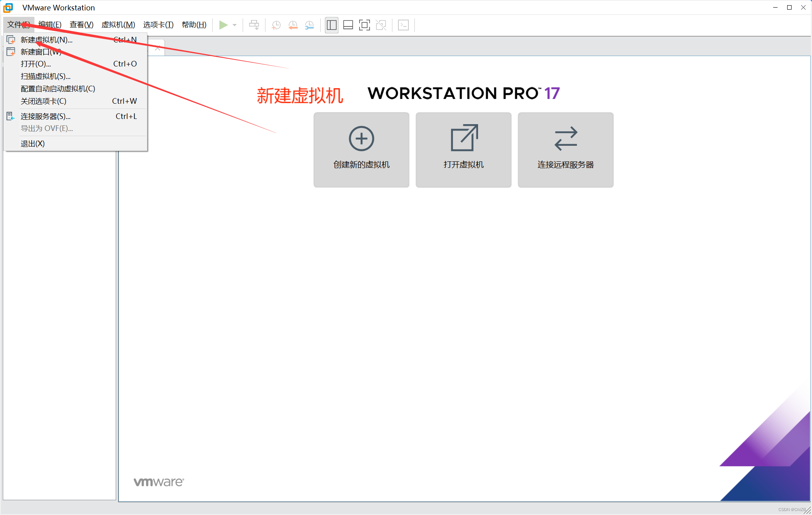Image resolution: width=812 pixels, height=515 pixels.
Task: Expand the 查看(V) menu
Action: click(x=81, y=25)
